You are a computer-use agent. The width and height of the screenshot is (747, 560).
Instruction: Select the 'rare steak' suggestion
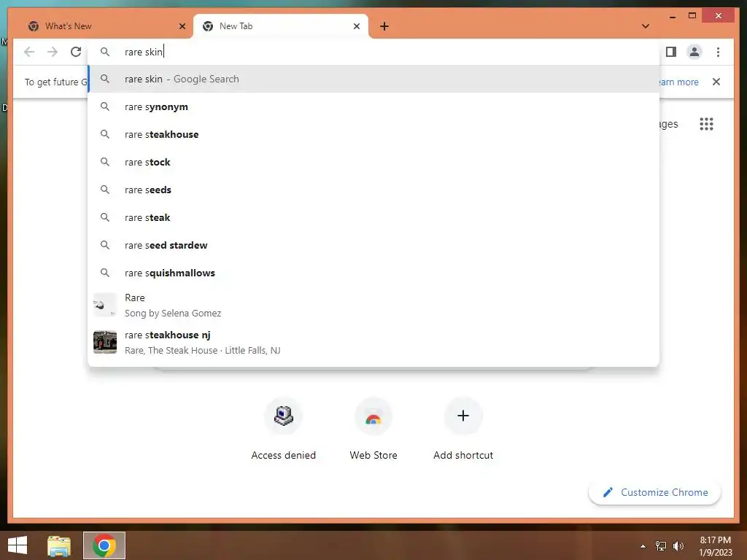pos(374,217)
